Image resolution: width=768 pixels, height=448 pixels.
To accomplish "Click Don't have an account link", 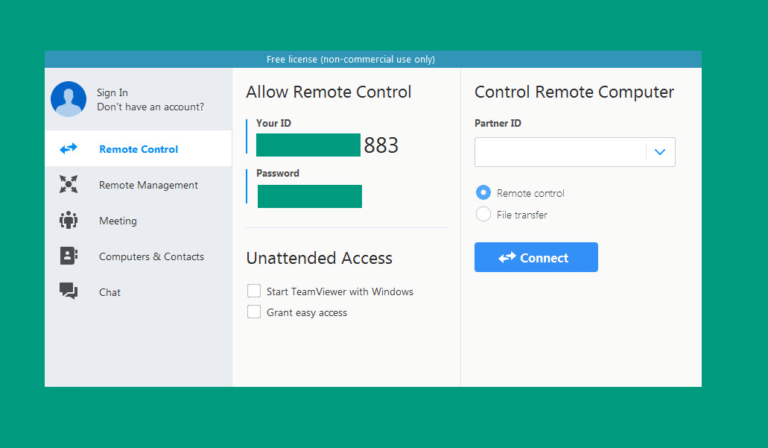I will (x=150, y=107).
